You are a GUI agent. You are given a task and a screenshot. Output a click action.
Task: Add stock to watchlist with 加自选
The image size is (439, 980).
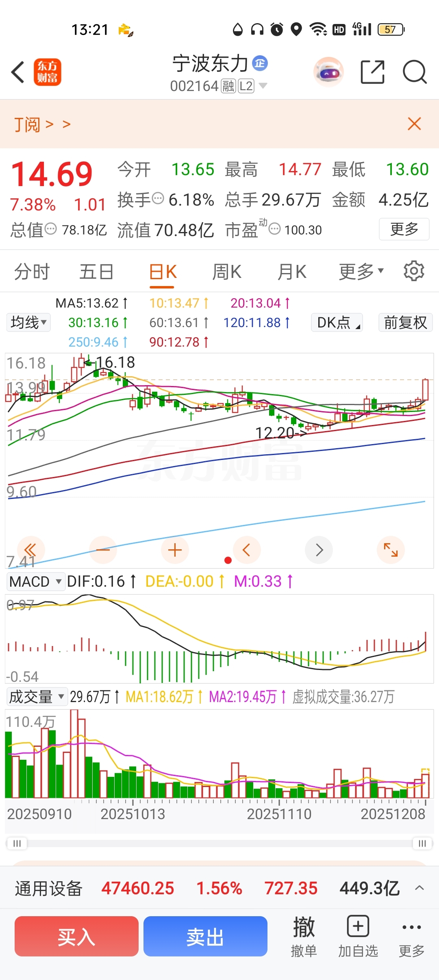358,937
